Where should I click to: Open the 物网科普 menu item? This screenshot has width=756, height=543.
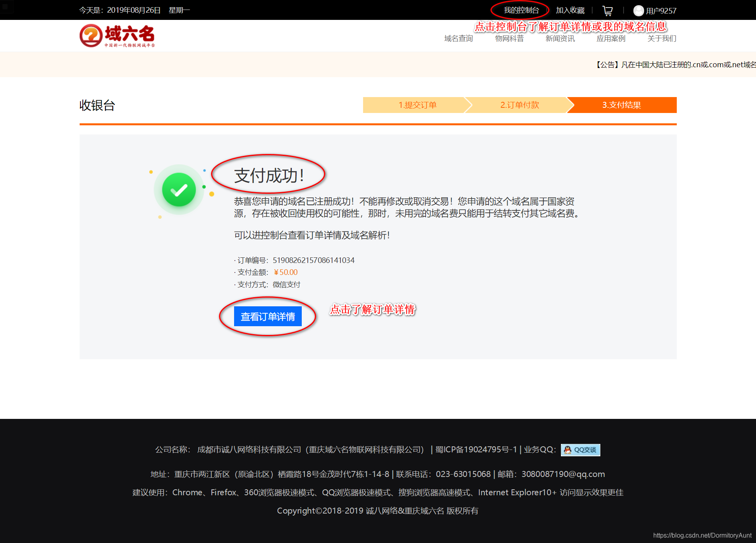point(509,38)
